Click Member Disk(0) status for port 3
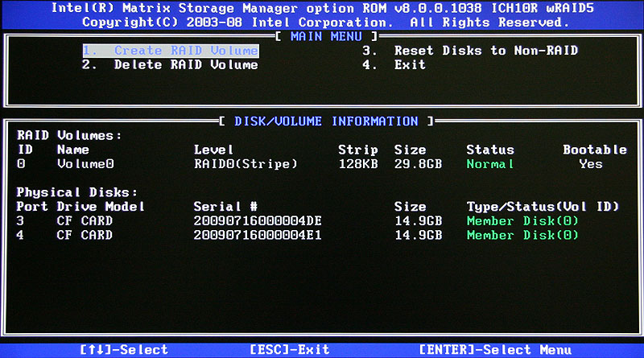Screen dimensions: 644x358 (522, 221)
